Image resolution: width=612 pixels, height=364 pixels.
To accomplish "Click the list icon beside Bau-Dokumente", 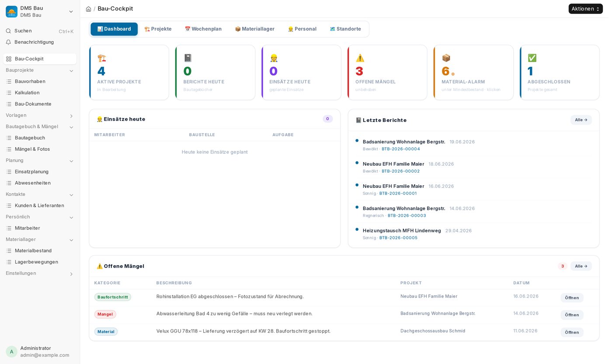I will 9,104.
